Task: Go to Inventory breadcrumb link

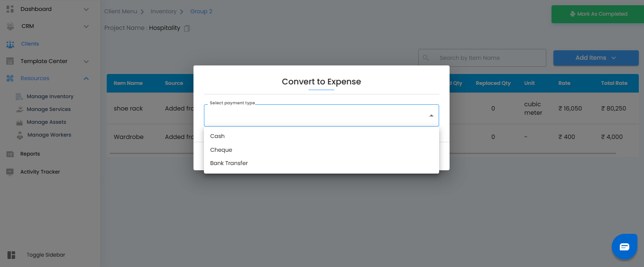Action: tap(163, 11)
